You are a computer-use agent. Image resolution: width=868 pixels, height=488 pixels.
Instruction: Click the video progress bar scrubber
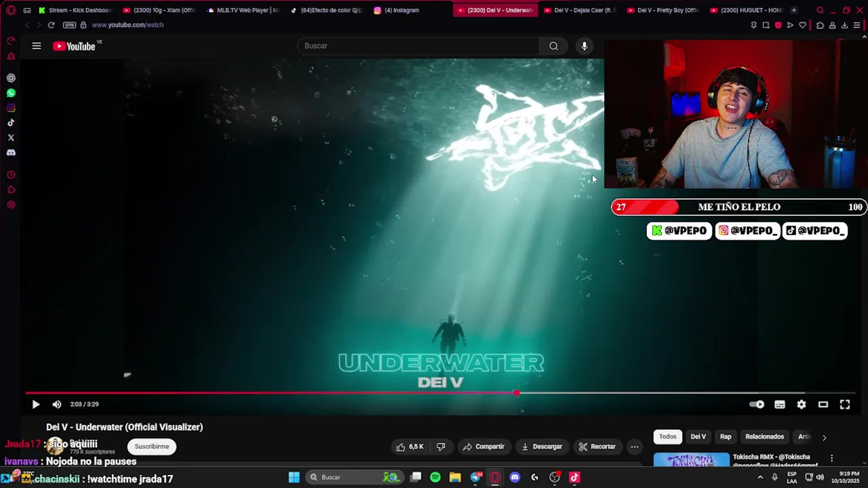[x=517, y=393]
